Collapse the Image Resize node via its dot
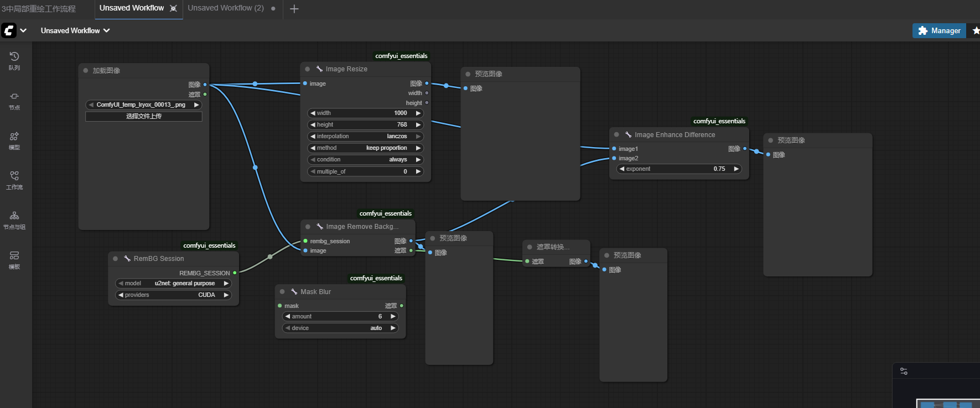980x408 pixels. click(x=308, y=69)
